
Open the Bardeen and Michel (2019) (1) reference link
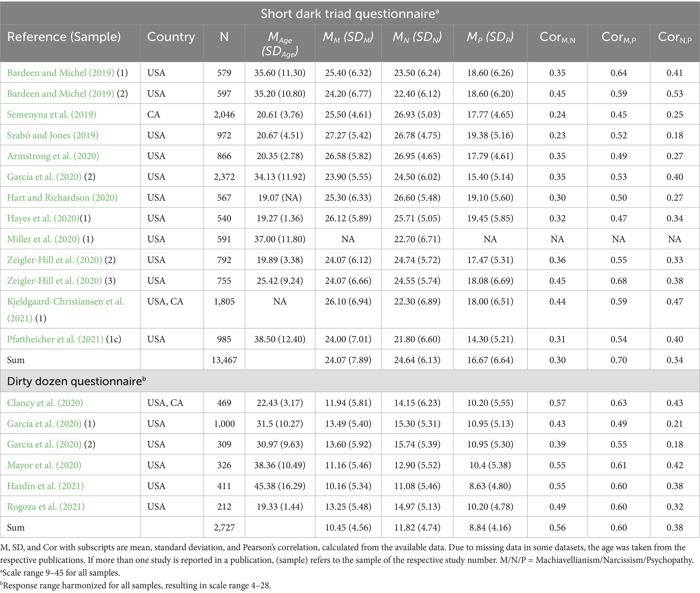[x=61, y=73]
